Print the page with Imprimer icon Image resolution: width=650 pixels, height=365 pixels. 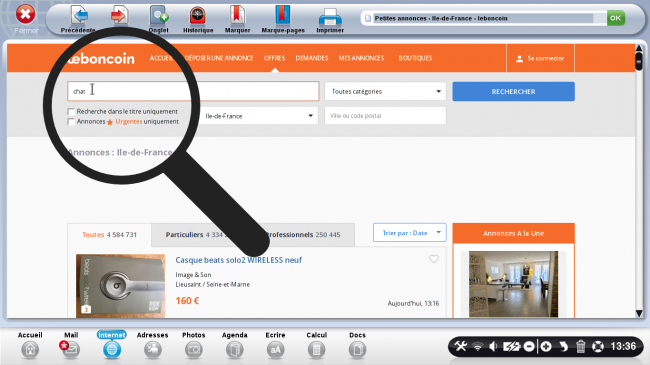pyautogui.click(x=330, y=17)
